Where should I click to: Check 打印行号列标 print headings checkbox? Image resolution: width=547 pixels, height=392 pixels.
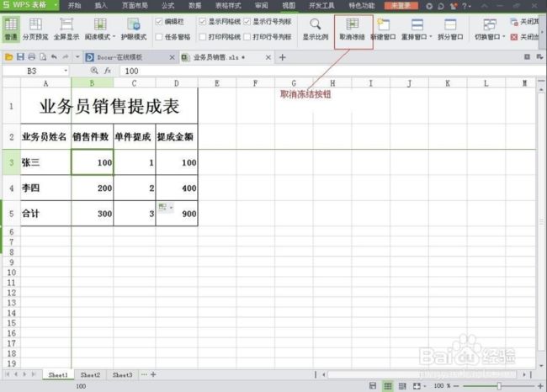point(247,37)
